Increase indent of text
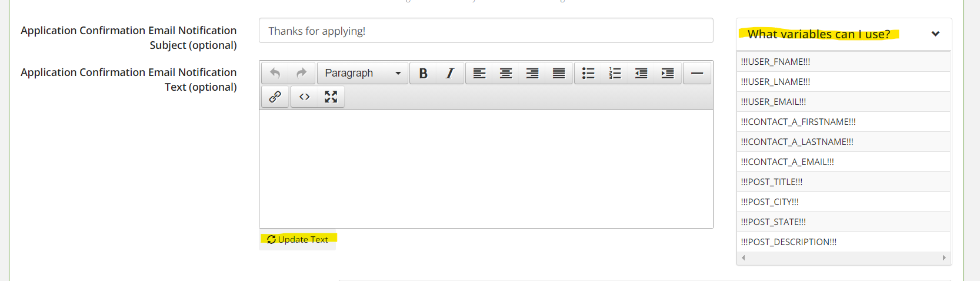 click(668, 73)
